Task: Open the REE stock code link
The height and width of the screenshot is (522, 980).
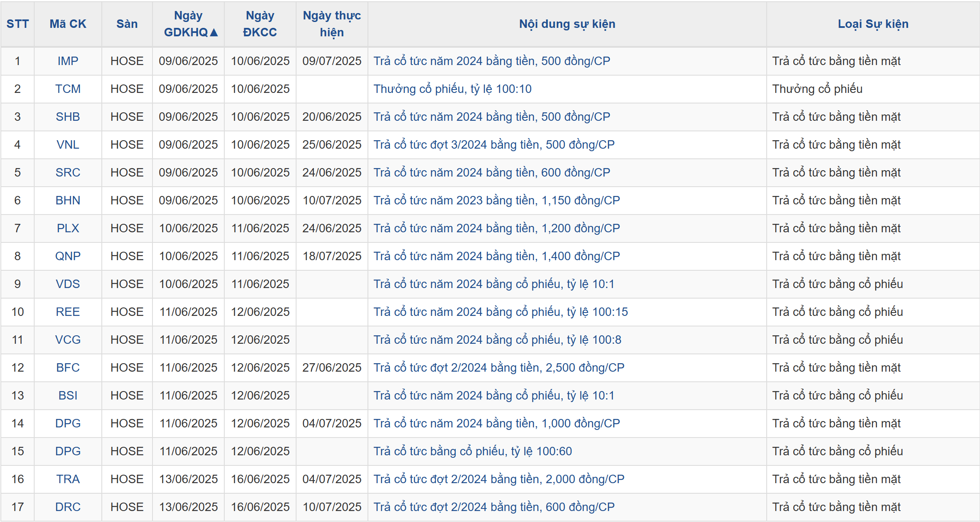Action: pos(68,312)
